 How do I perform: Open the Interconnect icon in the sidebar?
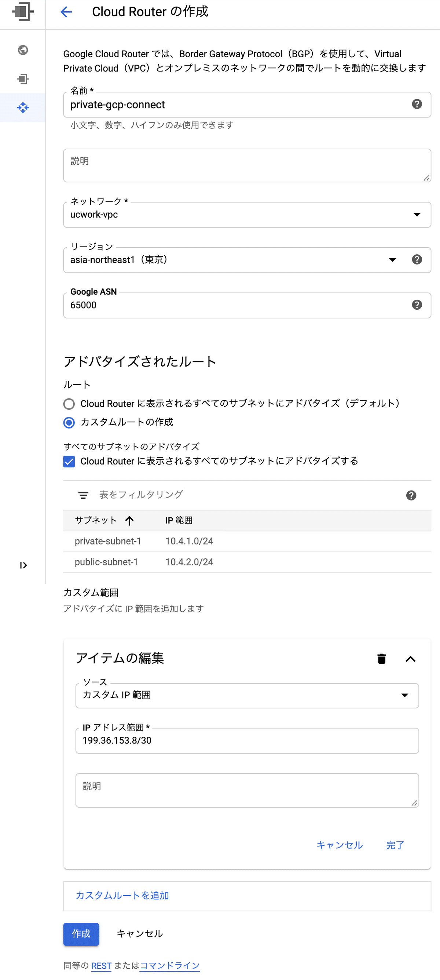(23, 79)
